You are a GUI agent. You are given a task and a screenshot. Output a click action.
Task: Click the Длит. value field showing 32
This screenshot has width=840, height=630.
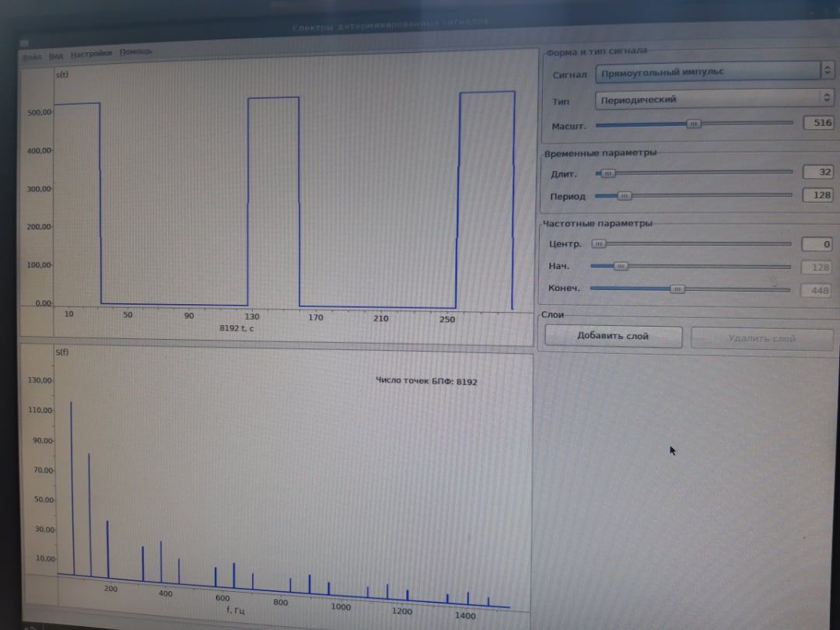click(x=818, y=172)
